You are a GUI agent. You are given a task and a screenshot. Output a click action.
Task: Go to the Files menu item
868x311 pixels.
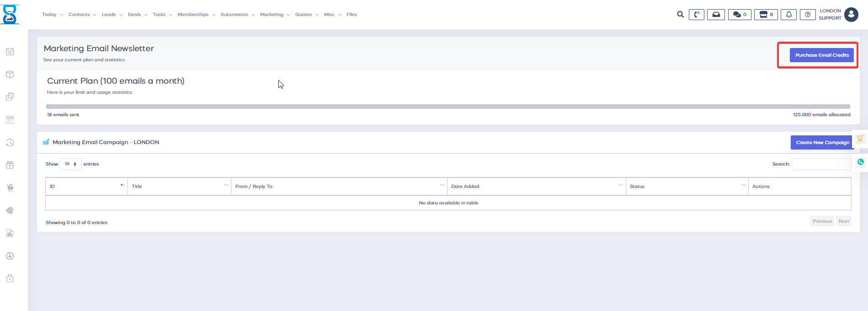click(351, 15)
